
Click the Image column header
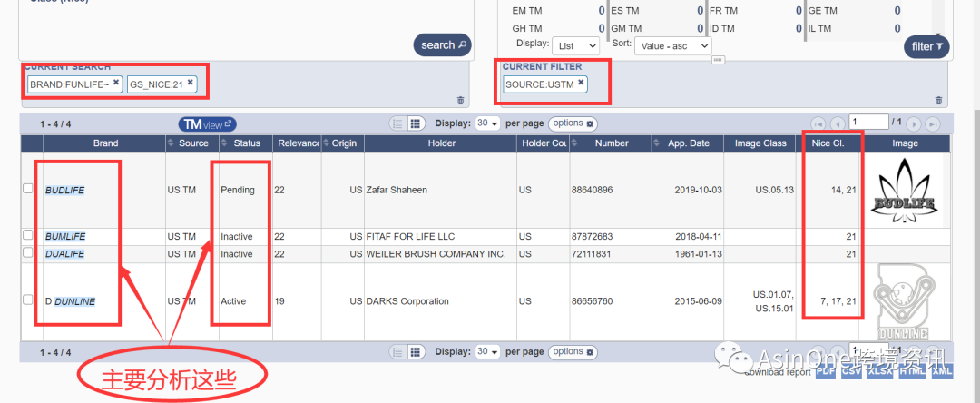[x=905, y=143]
